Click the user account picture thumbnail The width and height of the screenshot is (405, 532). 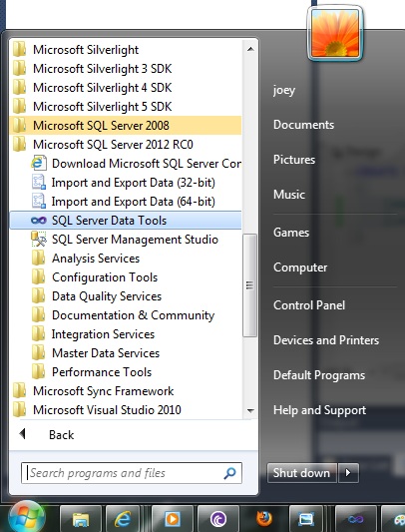pyautogui.click(x=335, y=33)
